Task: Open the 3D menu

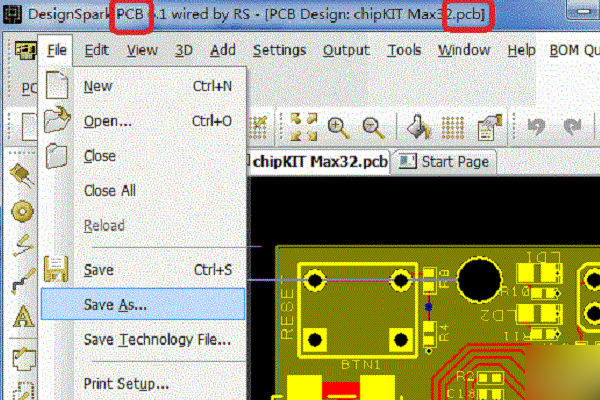Action: (183, 50)
